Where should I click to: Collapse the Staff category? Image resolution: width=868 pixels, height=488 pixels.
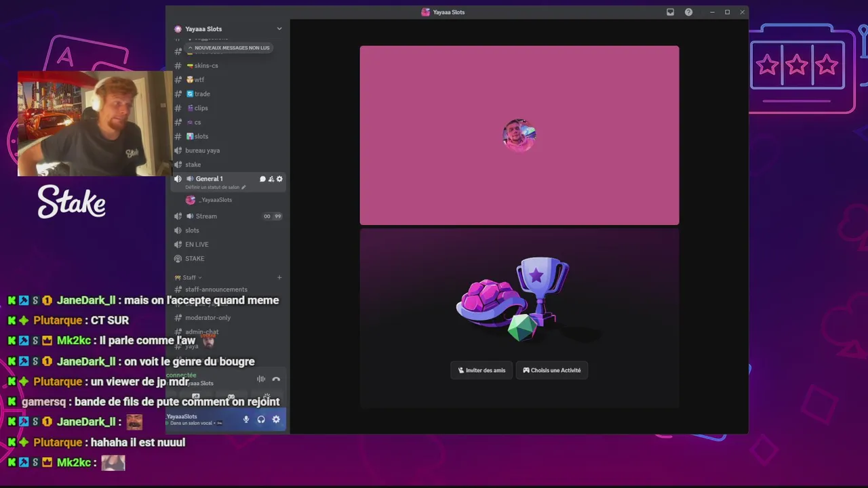[x=189, y=277]
